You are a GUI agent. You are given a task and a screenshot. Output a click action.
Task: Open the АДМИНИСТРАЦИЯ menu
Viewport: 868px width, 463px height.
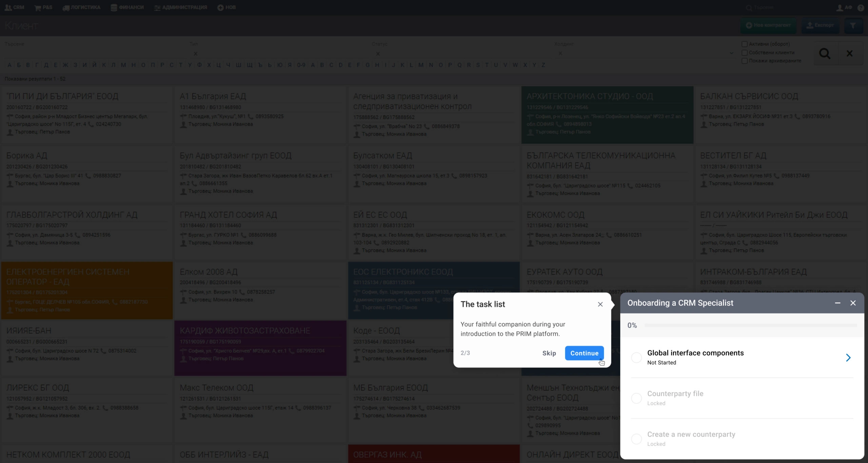coord(180,7)
